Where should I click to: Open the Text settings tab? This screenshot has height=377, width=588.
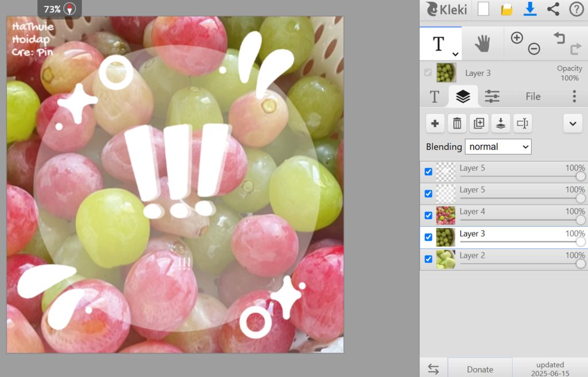434,96
